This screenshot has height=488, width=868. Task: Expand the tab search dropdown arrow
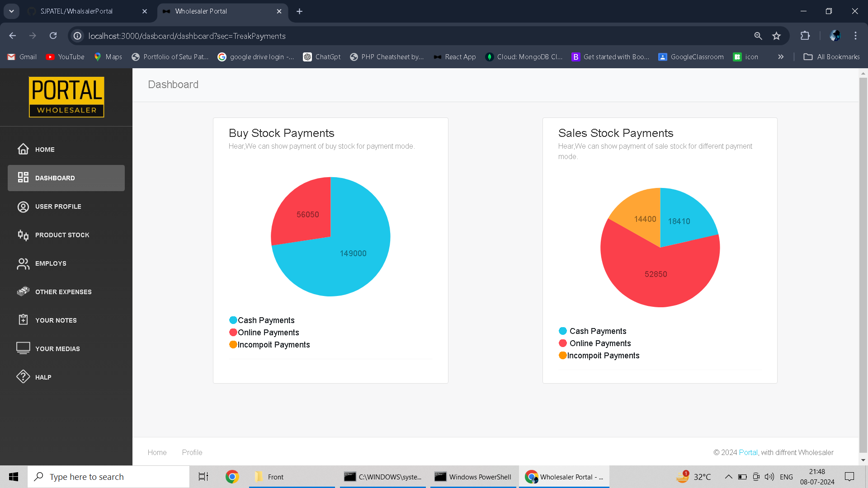pyautogui.click(x=11, y=11)
